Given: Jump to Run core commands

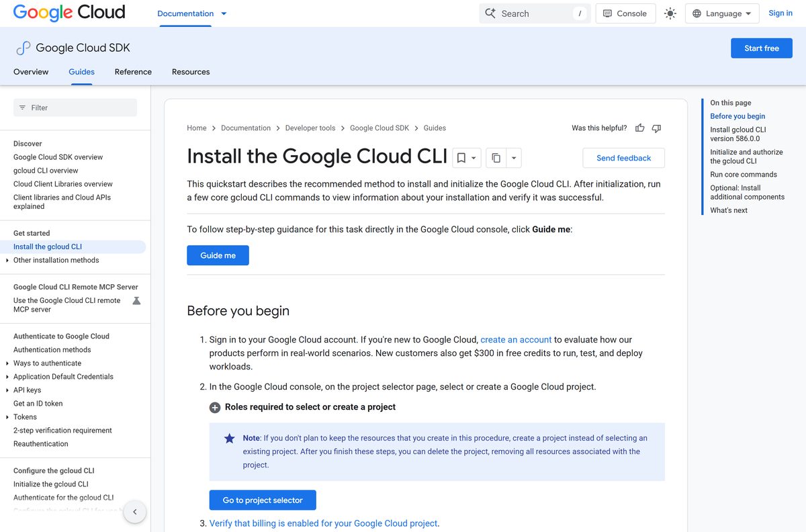Looking at the screenshot, I should tap(744, 175).
